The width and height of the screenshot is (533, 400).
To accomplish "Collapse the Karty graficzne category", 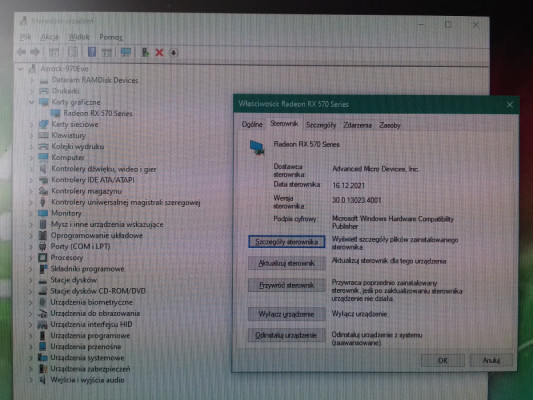I will point(32,102).
